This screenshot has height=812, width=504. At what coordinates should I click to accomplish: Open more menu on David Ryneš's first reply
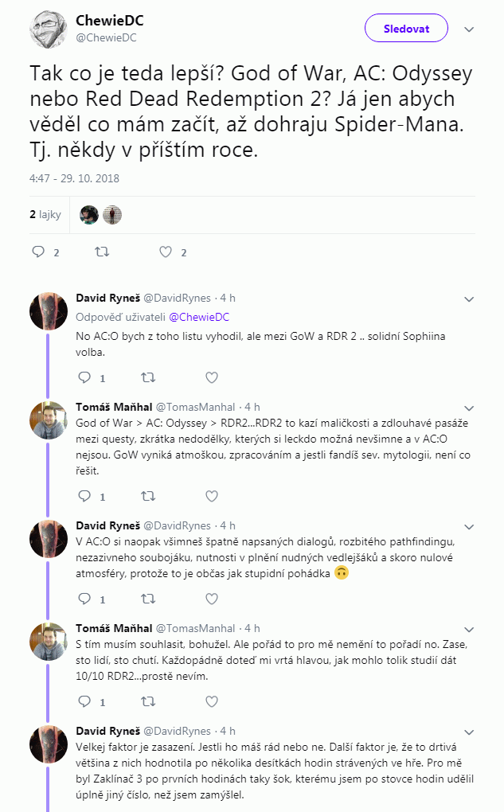click(x=469, y=299)
